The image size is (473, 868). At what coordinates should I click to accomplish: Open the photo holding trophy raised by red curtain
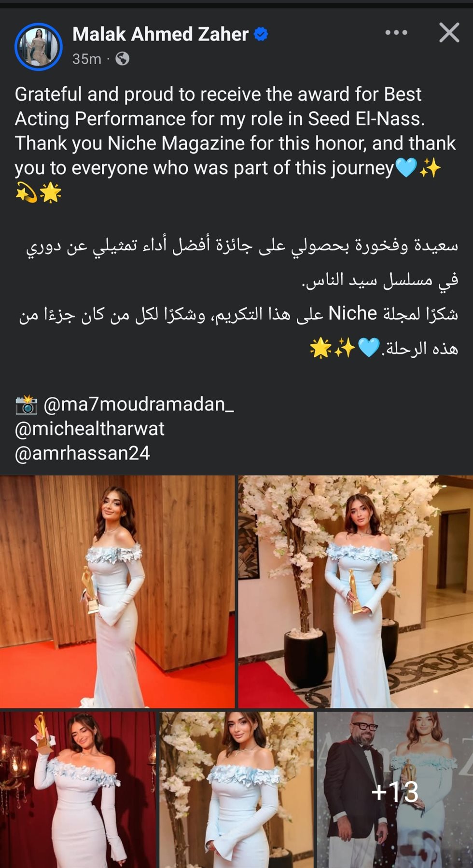[78, 790]
